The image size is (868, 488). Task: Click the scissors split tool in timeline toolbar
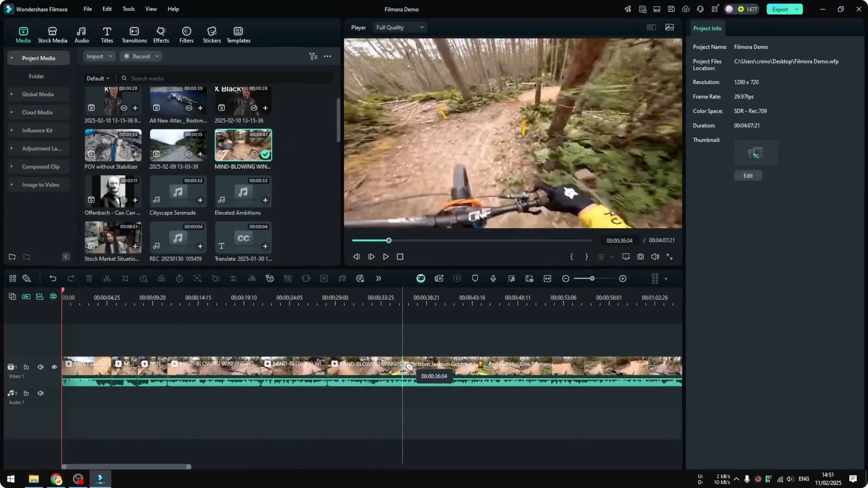[x=107, y=278]
